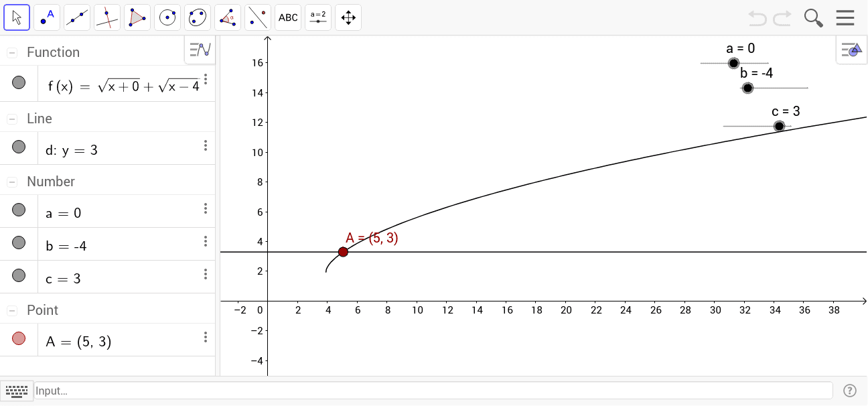868x406 pixels.
Task: Collapse the Number category
Action: pos(12,182)
